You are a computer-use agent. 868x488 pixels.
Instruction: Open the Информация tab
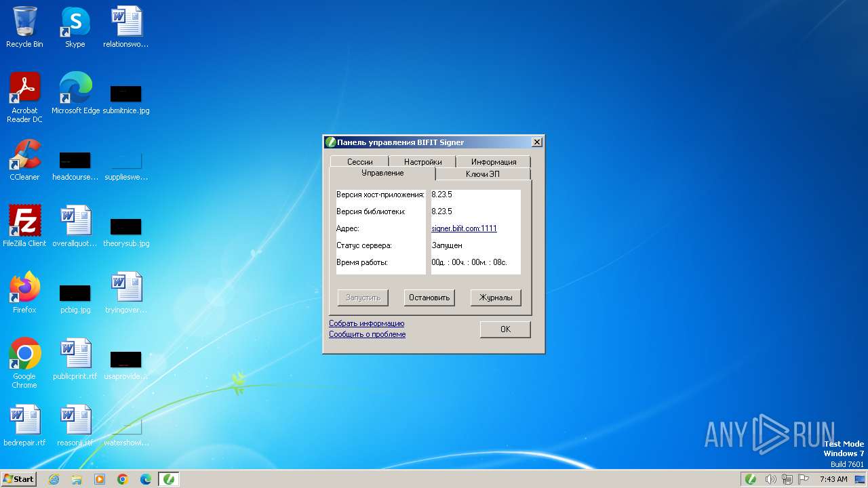494,162
